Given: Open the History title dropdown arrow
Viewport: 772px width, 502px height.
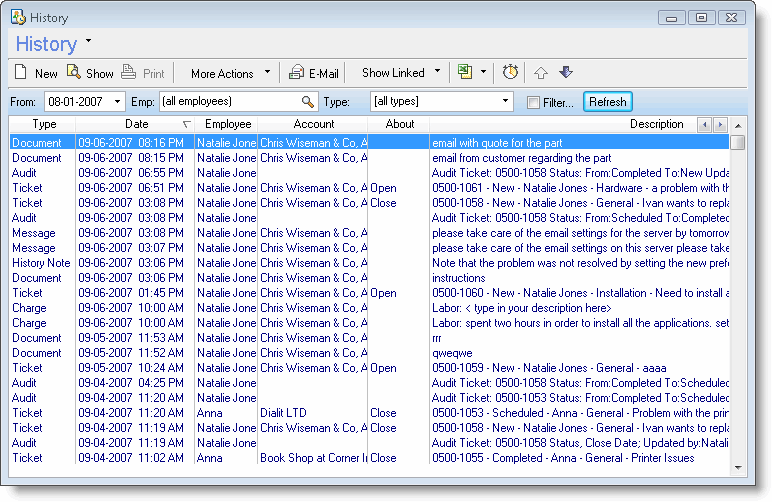Looking at the screenshot, I should (x=88, y=42).
